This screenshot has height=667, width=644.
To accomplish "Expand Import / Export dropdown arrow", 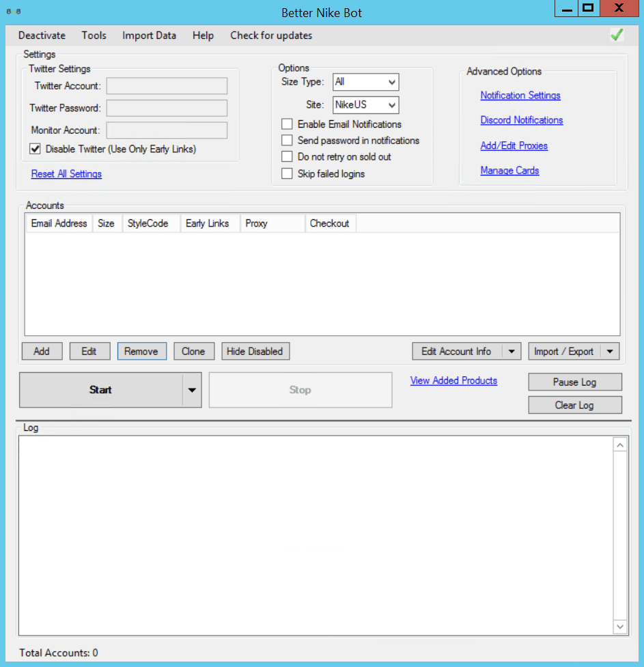I will tap(610, 352).
